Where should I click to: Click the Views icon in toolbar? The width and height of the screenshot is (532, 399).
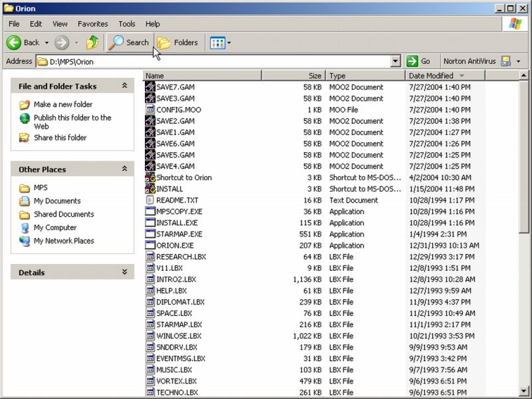pos(217,43)
